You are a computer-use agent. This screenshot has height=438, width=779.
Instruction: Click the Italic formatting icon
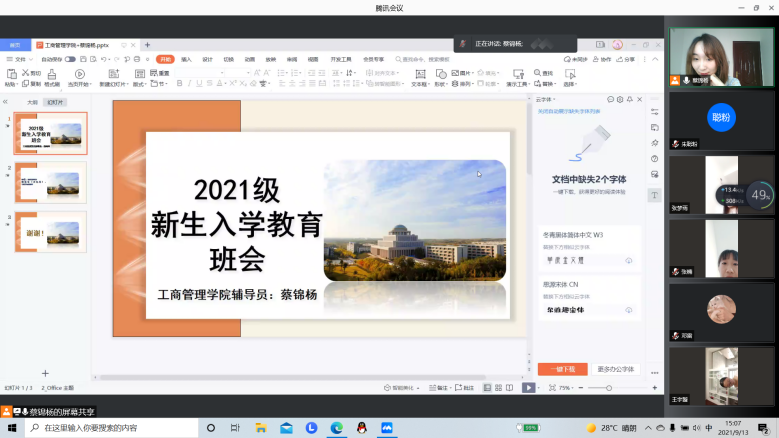tap(191, 84)
